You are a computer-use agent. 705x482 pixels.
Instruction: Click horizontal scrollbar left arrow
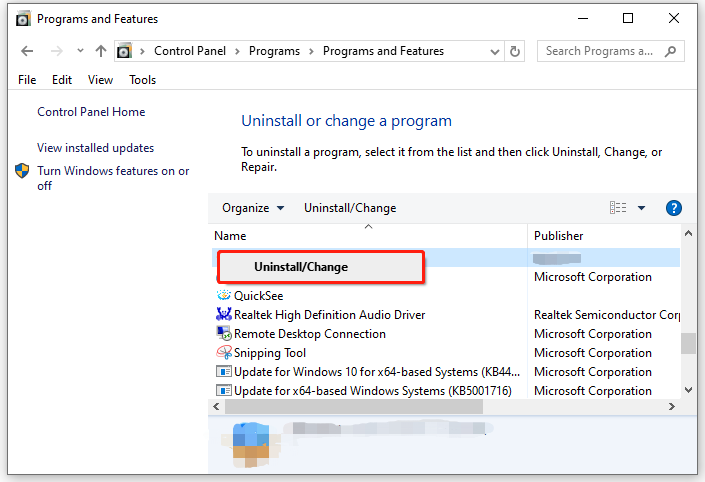click(217, 406)
